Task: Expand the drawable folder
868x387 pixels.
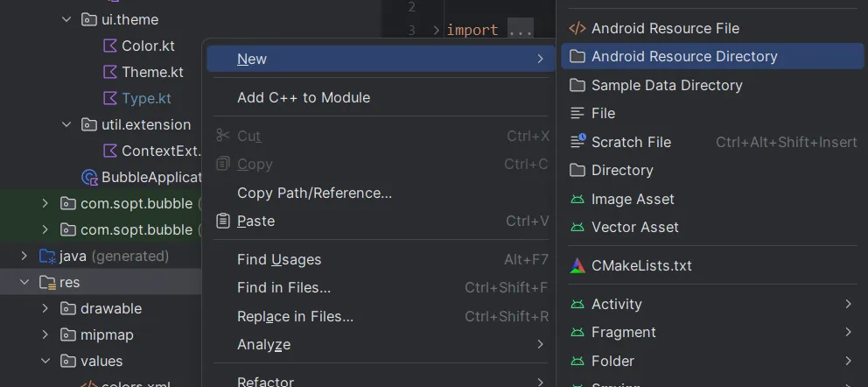Action: (45, 308)
